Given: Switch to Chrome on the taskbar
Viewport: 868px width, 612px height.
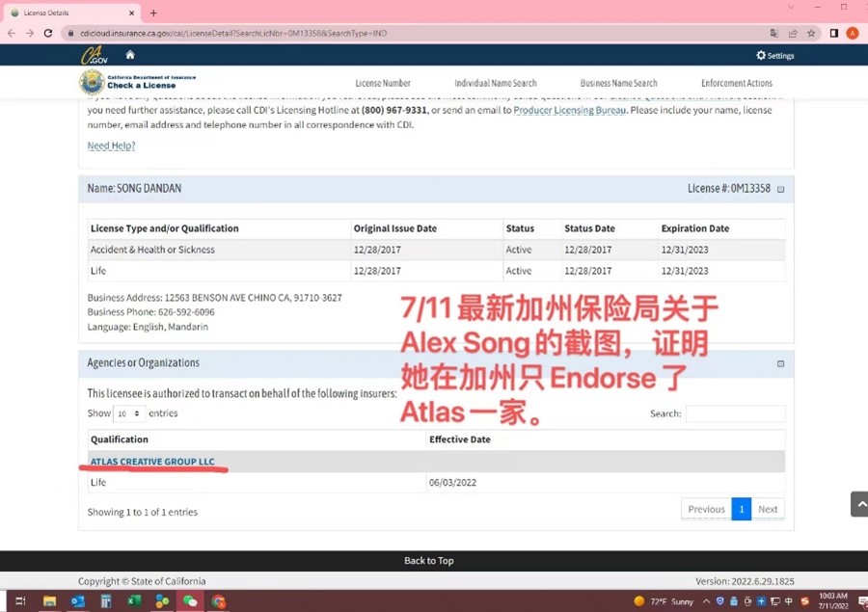Looking at the screenshot, I should pos(219,601).
